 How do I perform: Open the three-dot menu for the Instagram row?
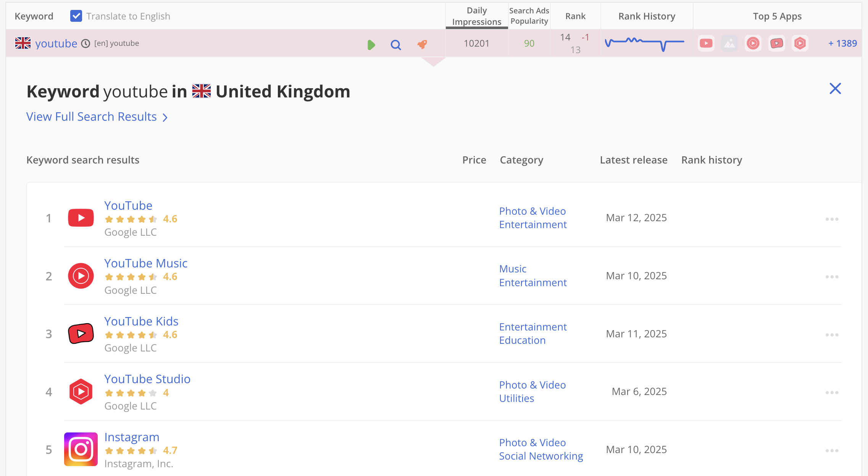coord(832,450)
